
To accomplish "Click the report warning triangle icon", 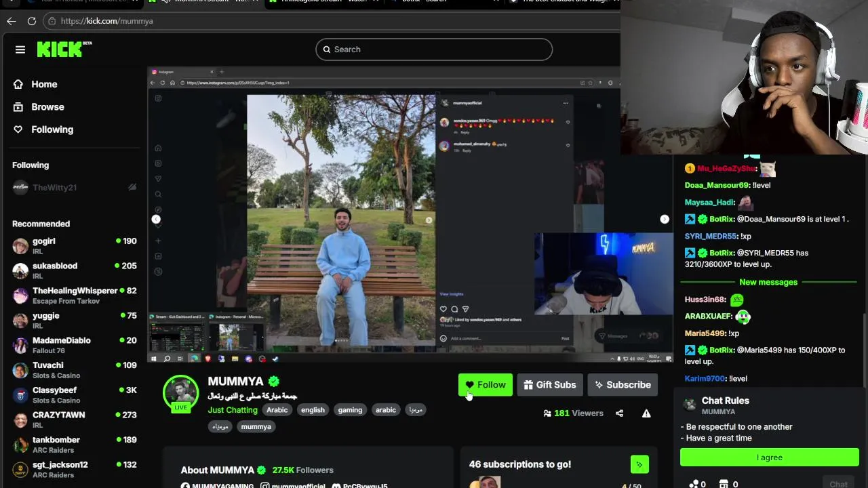I will point(646,413).
